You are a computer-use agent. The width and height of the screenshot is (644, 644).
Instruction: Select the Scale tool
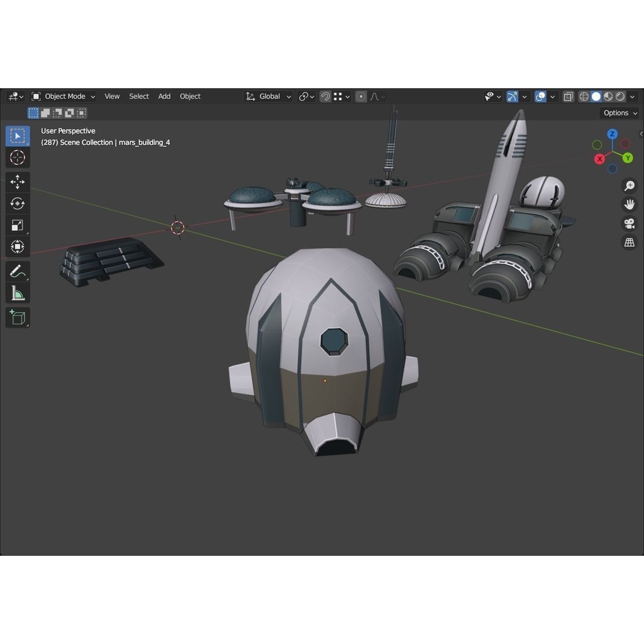coord(17,225)
